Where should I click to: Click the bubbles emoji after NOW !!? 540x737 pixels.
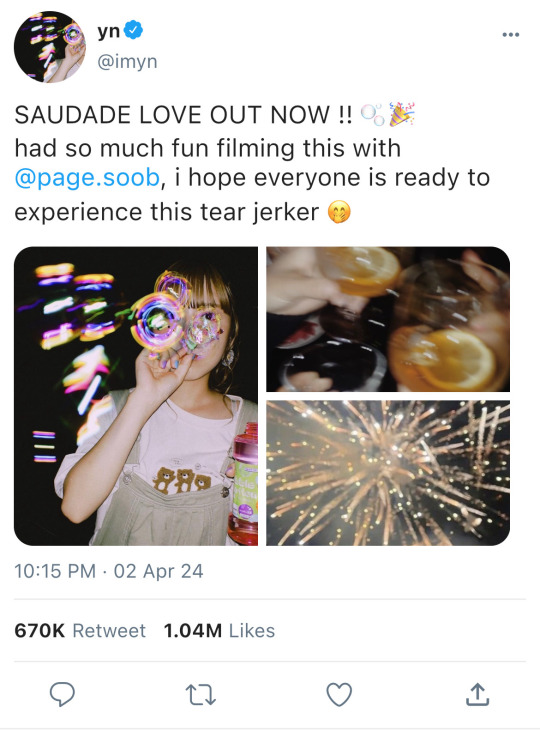click(x=373, y=115)
